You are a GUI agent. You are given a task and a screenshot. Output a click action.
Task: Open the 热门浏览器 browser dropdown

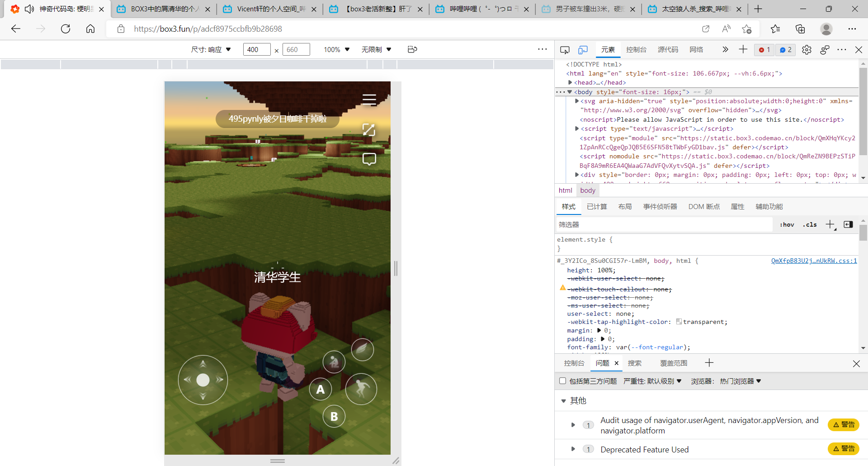click(741, 381)
